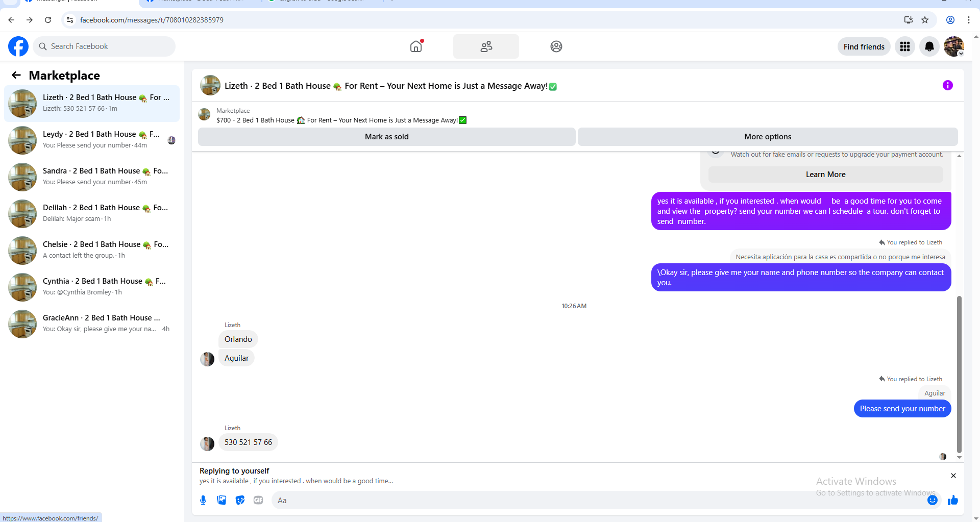Click the '\Okay sir, please give me' bubble
Viewport: 980px width, 522px height.
801,278
